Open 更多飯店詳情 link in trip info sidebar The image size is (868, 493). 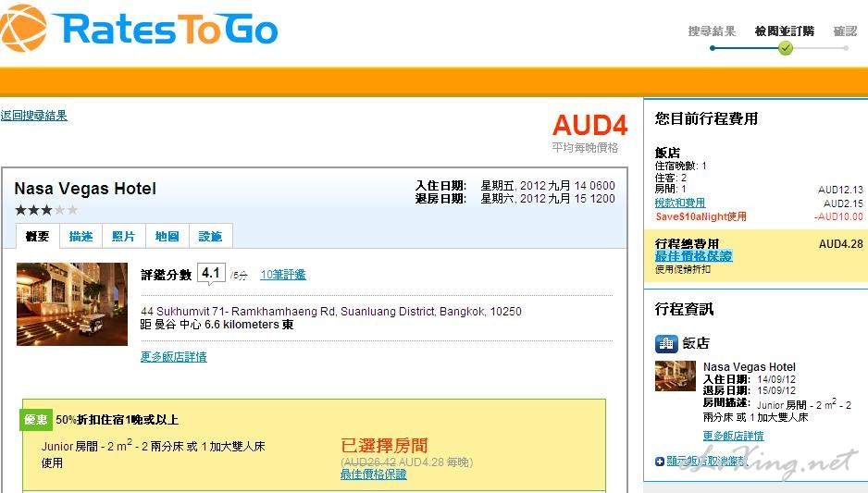pos(733,436)
